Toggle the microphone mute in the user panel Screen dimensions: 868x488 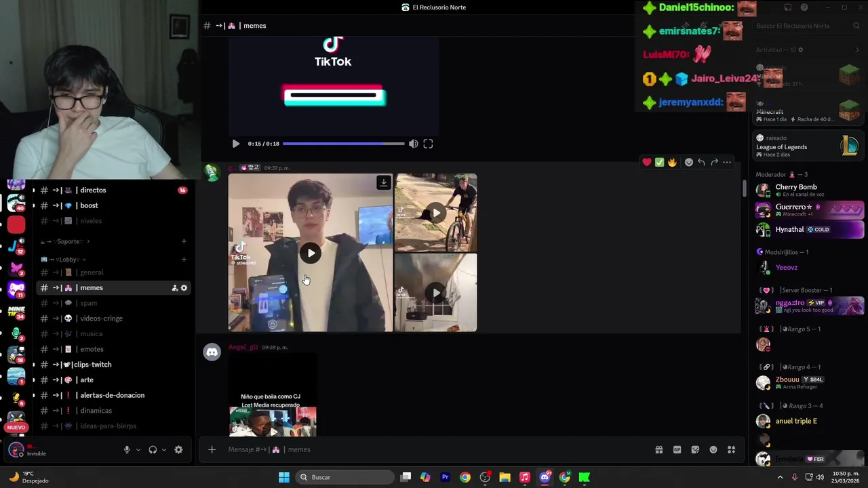[x=127, y=449]
